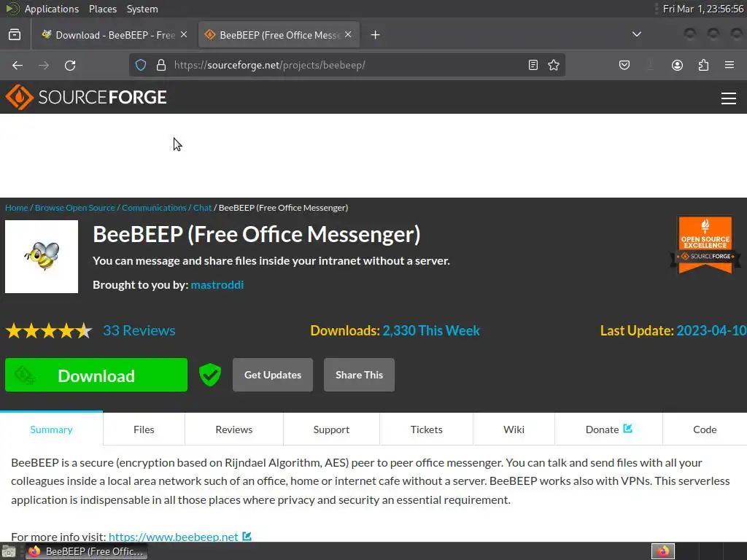Switch to the Download - BeeBEEP tab
This screenshot has width=747, height=560.
[115, 35]
